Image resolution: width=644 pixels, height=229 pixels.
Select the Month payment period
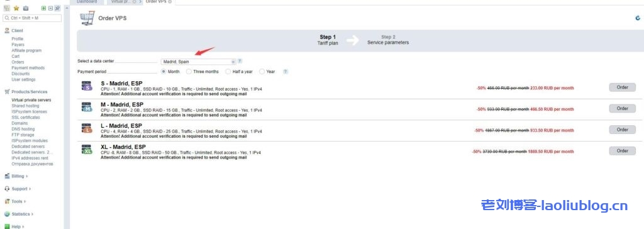coord(164,72)
